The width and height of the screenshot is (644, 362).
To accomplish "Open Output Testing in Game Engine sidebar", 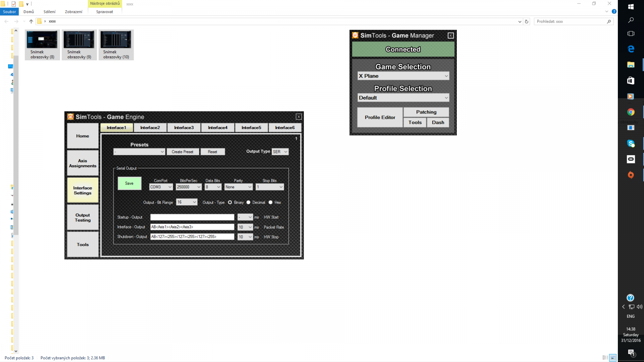I will click(83, 218).
